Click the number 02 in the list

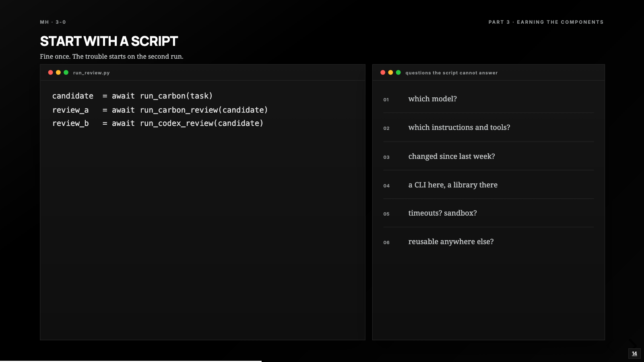click(x=386, y=128)
